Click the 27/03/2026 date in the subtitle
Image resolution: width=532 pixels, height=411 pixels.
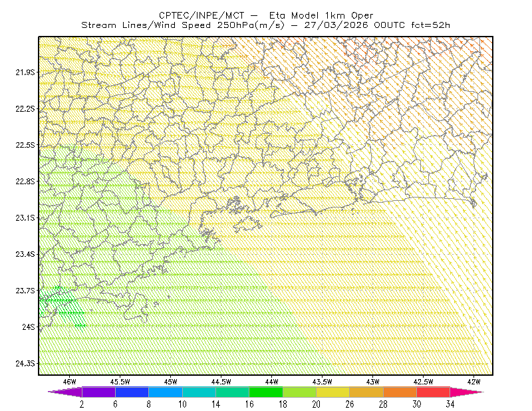(336, 25)
